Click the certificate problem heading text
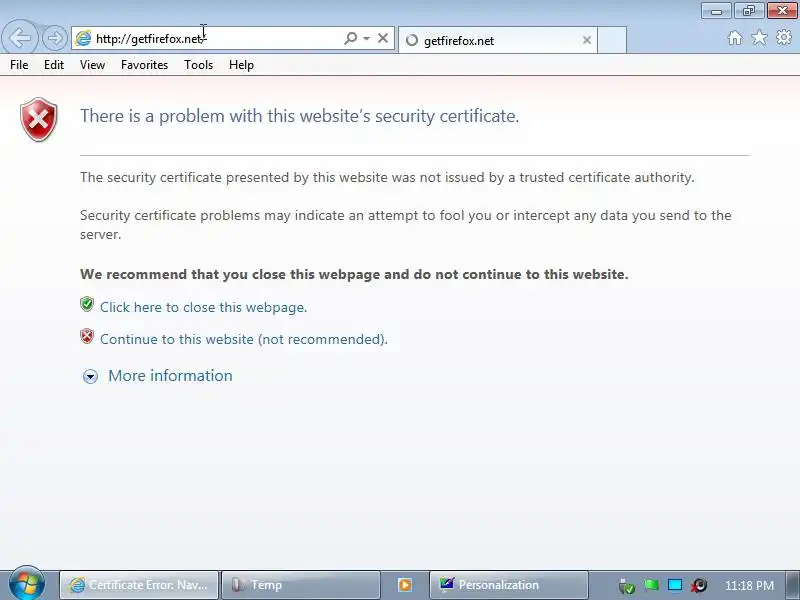 tap(299, 116)
